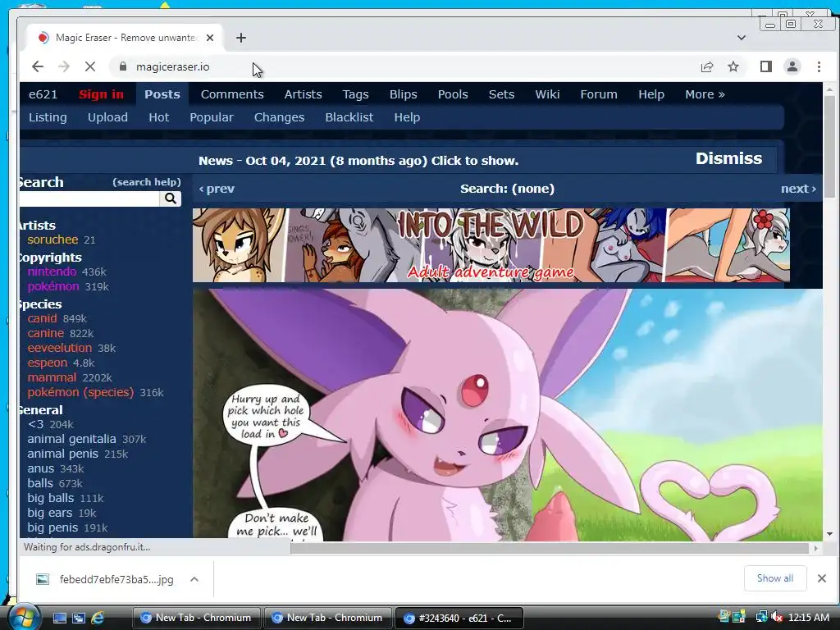Image resolution: width=840 pixels, height=630 pixels.
Task: Click the soruchee artist tag
Action: click(52, 240)
